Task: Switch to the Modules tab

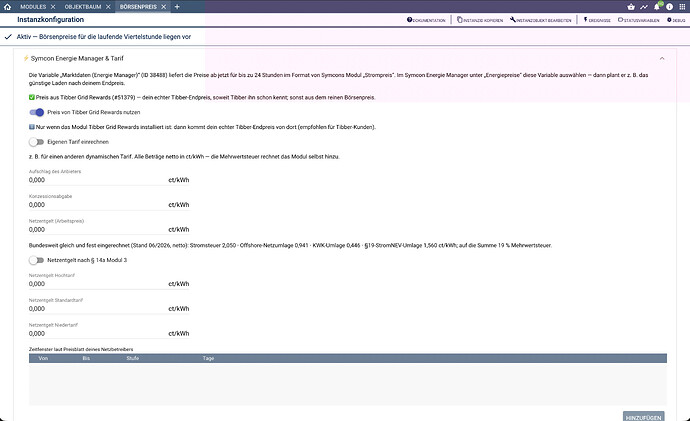Action: click(x=33, y=7)
